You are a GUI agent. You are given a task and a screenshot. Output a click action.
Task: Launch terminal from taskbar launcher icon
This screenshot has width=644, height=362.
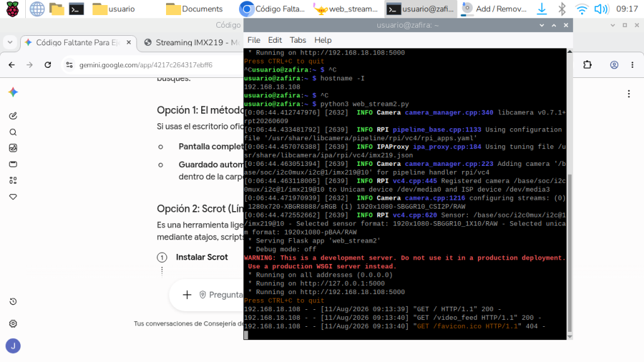tap(76, 9)
